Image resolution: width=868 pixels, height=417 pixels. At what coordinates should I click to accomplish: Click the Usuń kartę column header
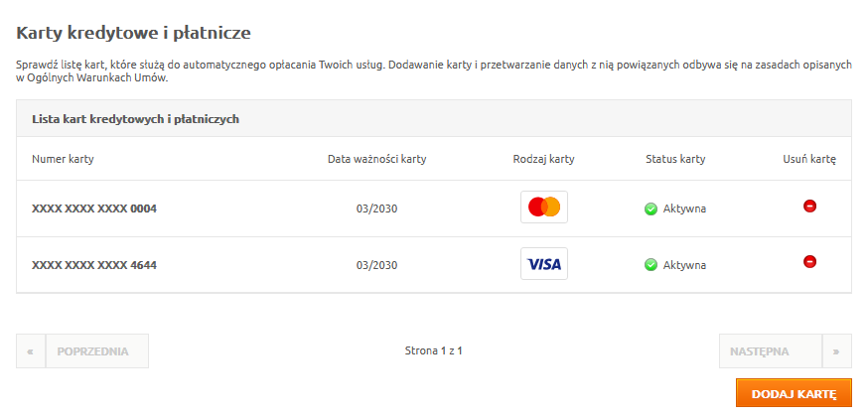point(809,159)
